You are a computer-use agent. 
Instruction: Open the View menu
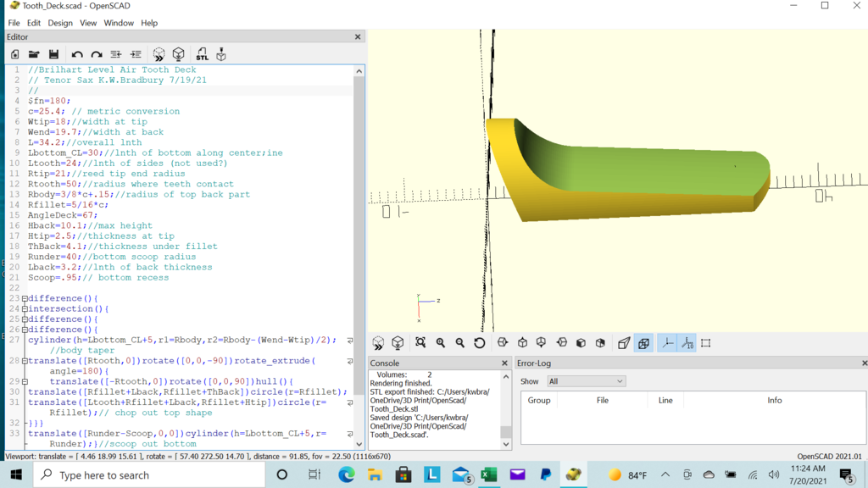[x=88, y=23]
